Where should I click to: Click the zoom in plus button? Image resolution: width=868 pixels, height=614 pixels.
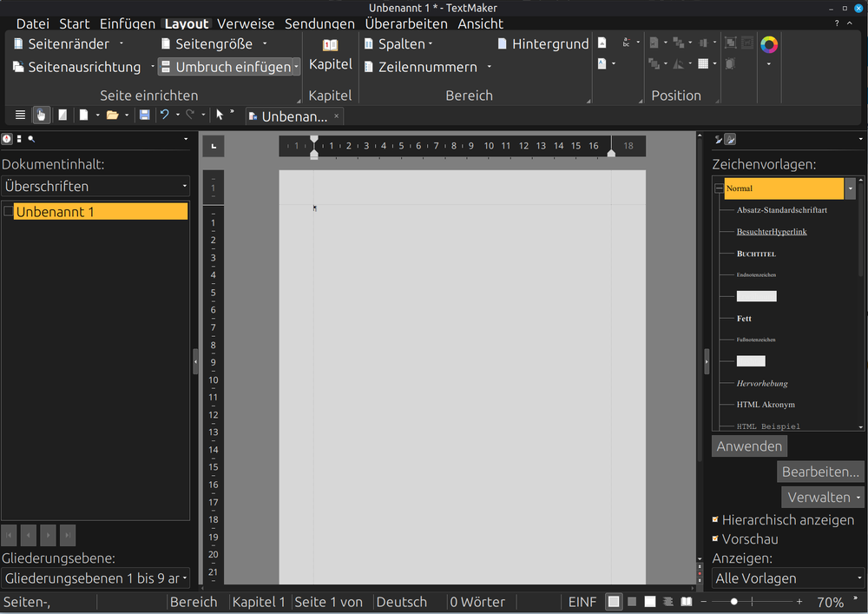pyautogui.click(x=799, y=601)
